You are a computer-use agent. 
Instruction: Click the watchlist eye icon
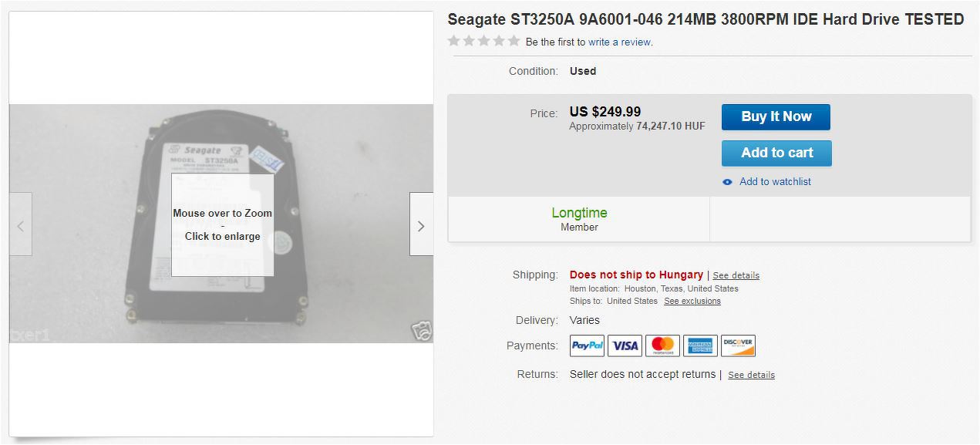(727, 182)
